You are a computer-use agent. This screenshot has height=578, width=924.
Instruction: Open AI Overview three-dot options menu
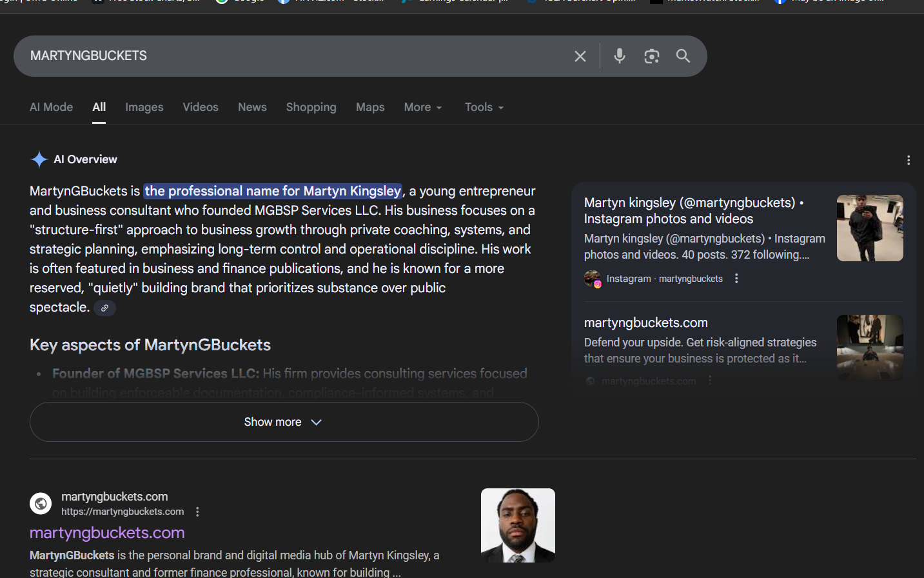[x=908, y=160]
